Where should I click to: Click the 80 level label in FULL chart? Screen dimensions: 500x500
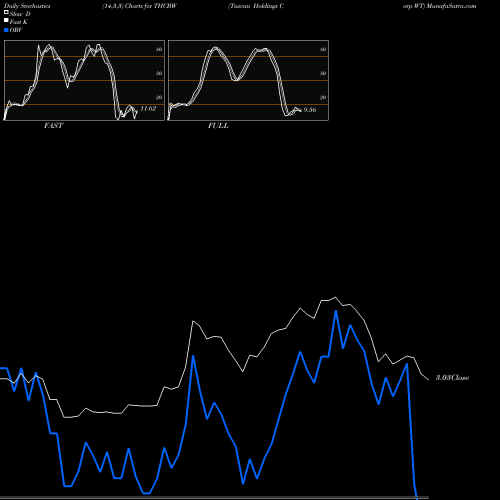coord(323,49)
